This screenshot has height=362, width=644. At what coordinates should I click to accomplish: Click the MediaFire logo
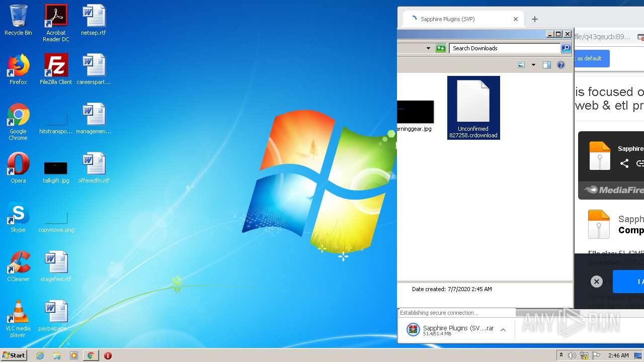point(614,190)
